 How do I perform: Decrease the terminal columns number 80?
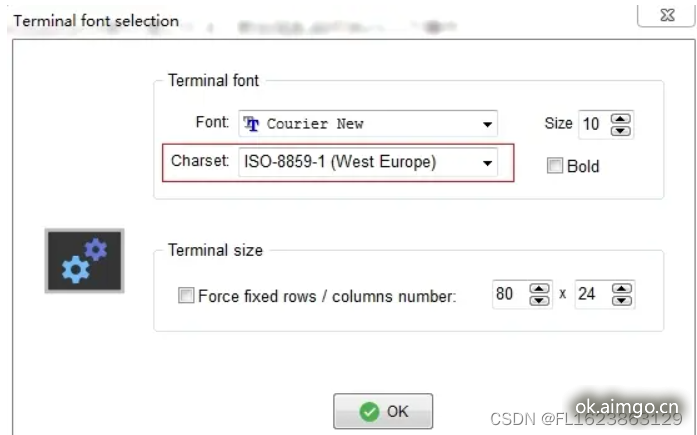[x=539, y=300]
